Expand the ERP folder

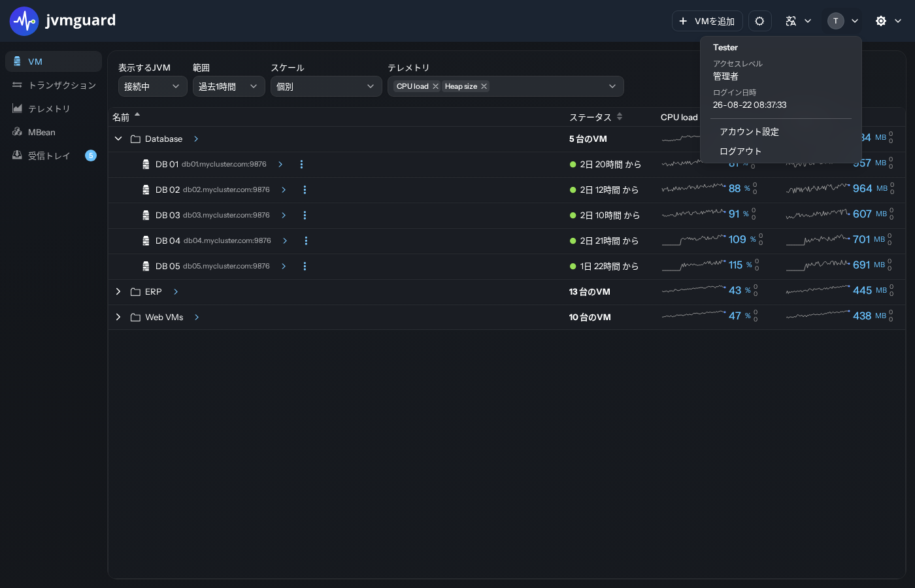click(118, 292)
